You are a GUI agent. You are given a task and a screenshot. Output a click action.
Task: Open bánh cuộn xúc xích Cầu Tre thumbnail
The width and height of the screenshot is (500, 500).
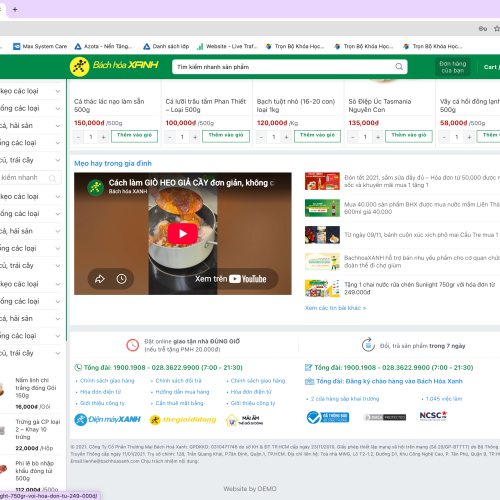(x=322, y=235)
